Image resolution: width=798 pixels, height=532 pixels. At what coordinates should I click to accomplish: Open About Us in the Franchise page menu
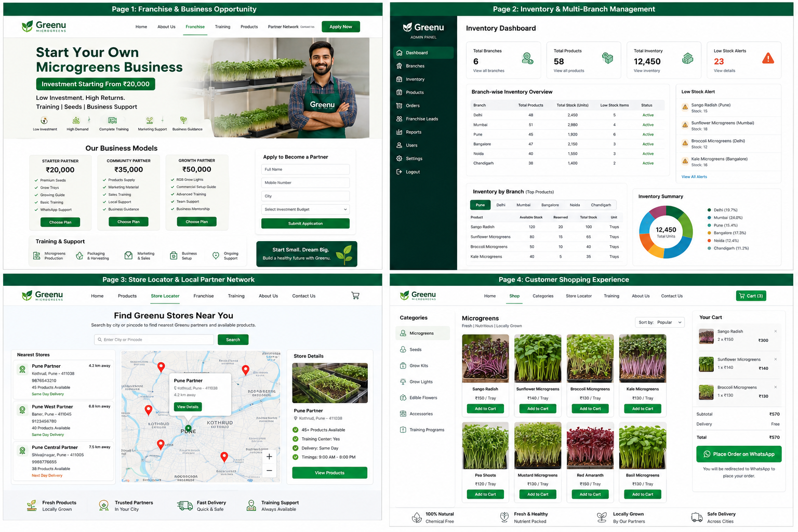click(166, 26)
